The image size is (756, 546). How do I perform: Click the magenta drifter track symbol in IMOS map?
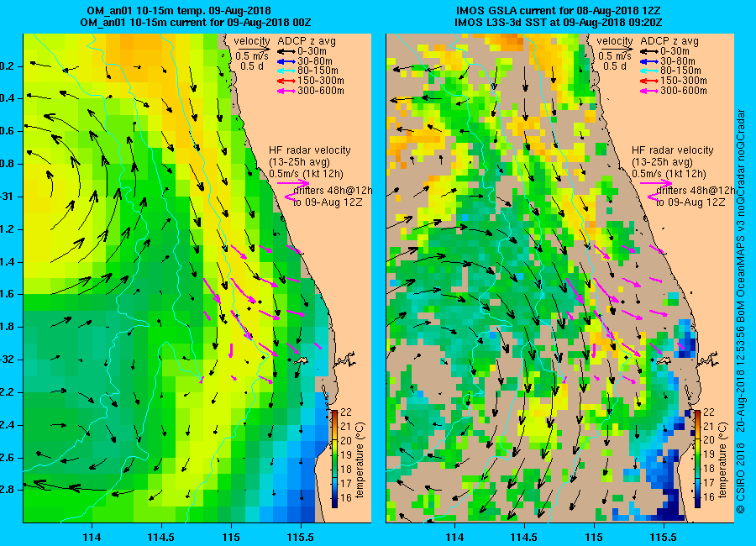point(654,196)
